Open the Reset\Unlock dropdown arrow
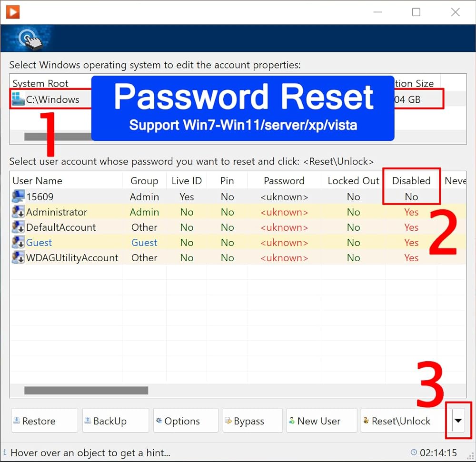The image size is (476, 462). (458, 421)
